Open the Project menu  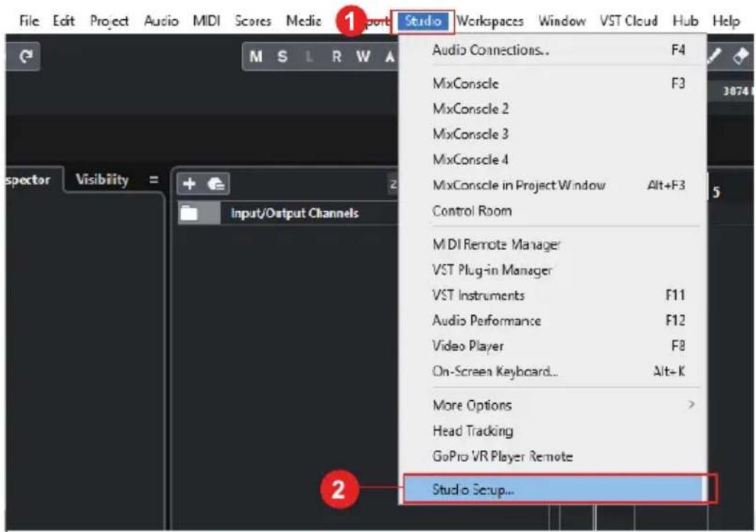coord(109,21)
